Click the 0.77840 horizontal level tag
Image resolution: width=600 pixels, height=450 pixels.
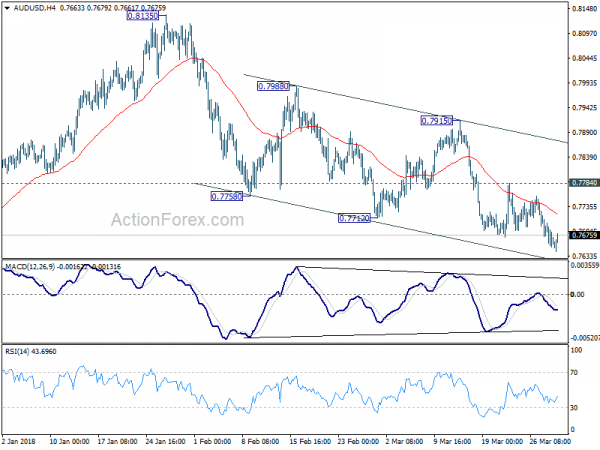pos(584,183)
